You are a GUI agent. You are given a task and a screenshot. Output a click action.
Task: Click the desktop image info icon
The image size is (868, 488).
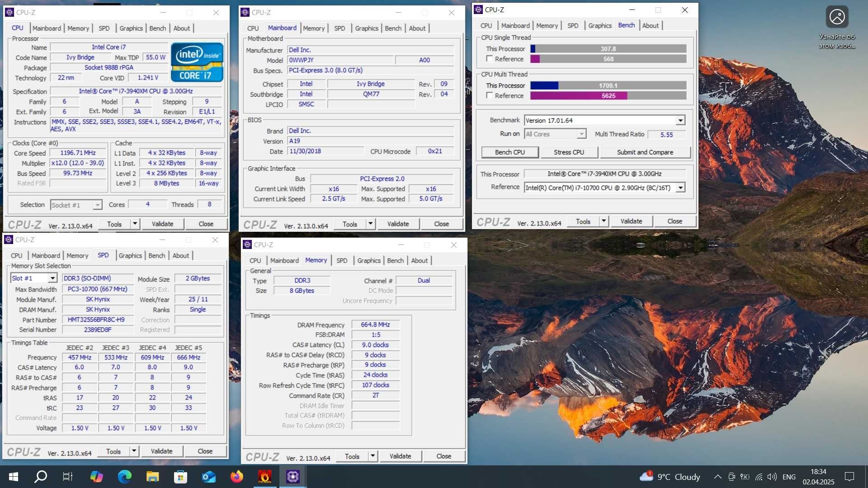coord(837,17)
